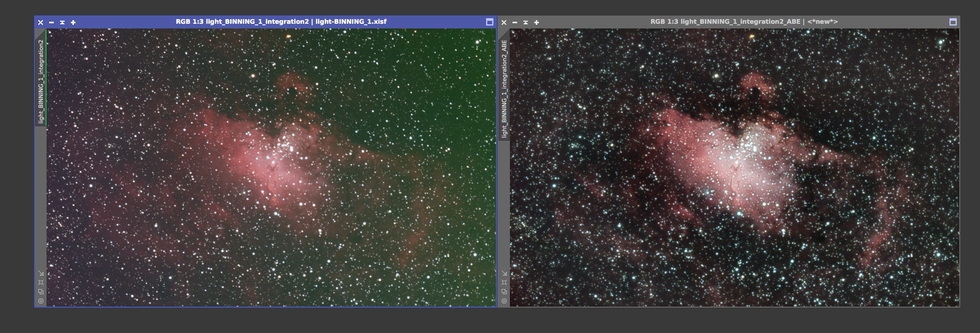The height and width of the screenshot is (333, 980).
Task: Select the light_BINNING_1_integration2_ABE view tab
Action: click(504, 88)
